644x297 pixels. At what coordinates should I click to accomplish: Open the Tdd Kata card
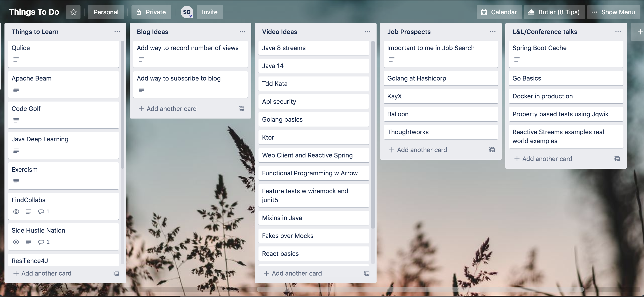point(314,84)
